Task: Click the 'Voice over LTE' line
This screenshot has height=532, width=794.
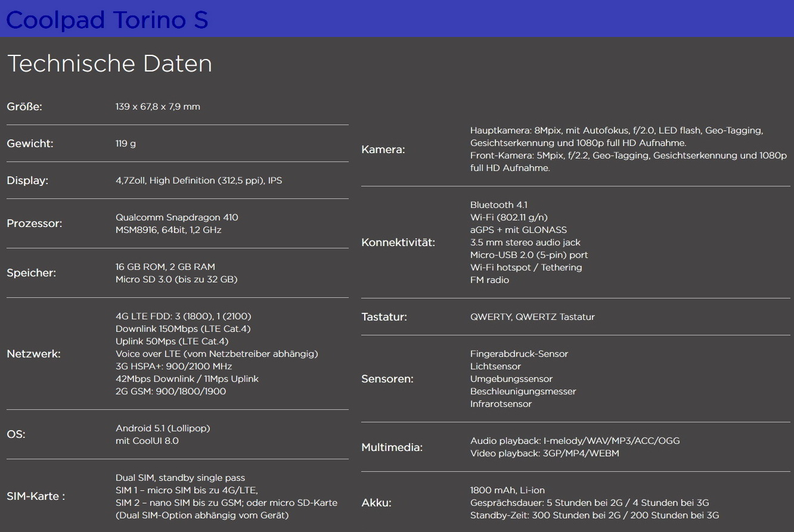Action: tap(217, 354)
